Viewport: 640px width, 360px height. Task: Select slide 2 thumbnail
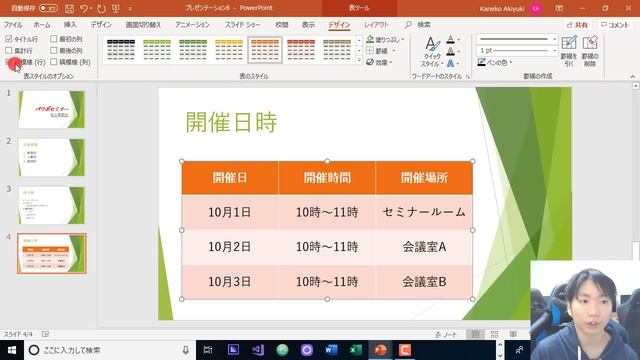tap(51, 157)
